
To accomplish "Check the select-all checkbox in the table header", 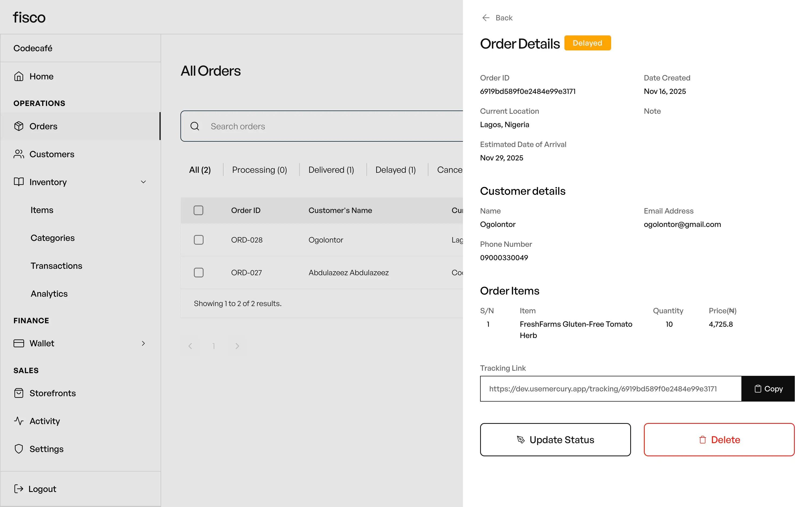I will (x=198, y=210).
